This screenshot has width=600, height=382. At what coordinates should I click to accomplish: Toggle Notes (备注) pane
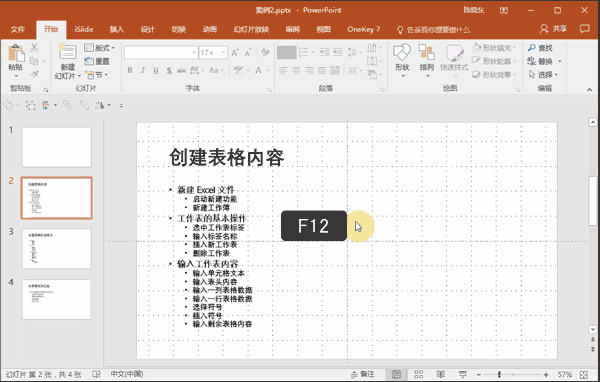click(x=363, y=374)
